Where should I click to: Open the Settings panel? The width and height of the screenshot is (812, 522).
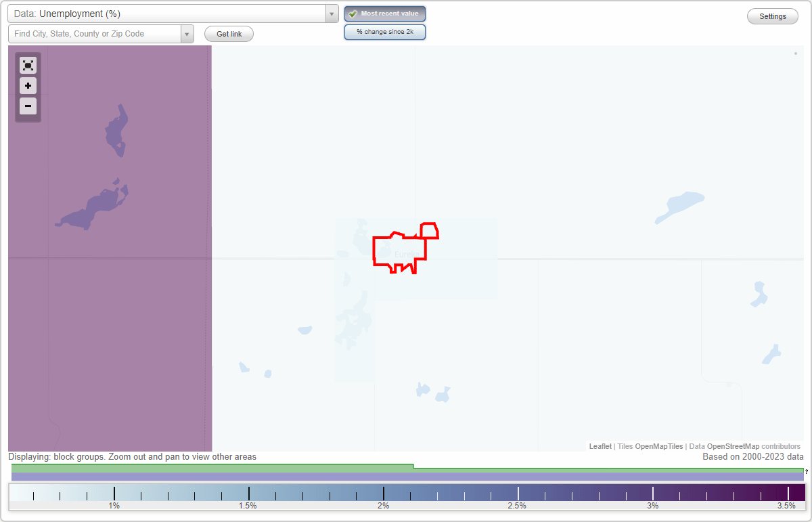coord(772,16)
